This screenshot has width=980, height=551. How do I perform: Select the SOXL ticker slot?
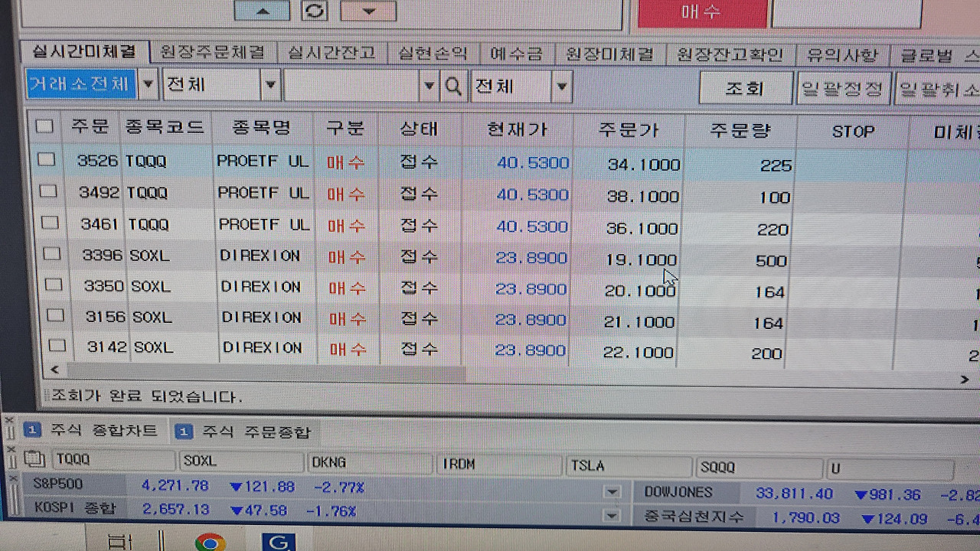coord(241,461)
